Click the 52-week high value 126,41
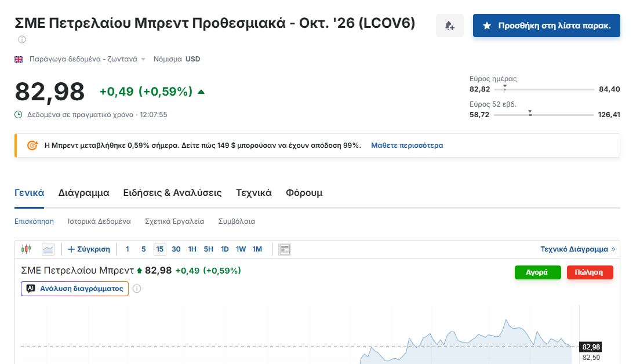The width and height of the screenshot is (640, 364). (x=609, y=115)
